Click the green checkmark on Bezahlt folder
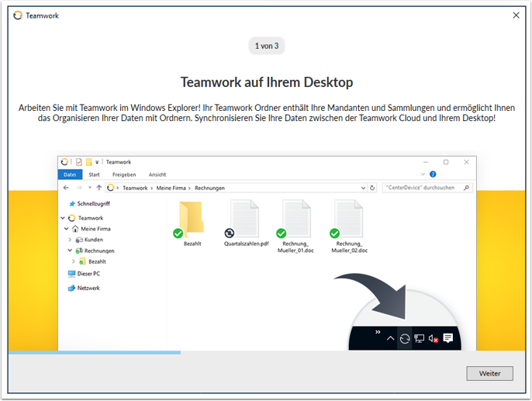Image resolution: width=532 pixels, height=401 pixels. coord(178,233)
